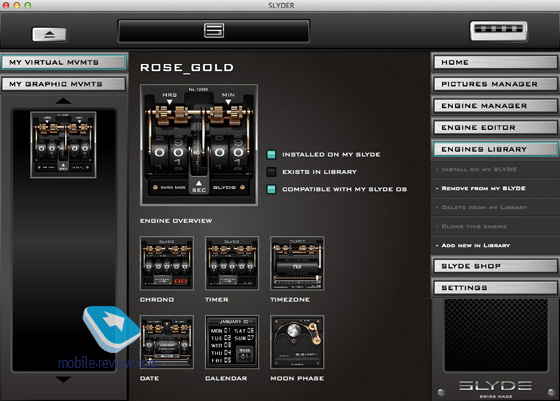Open the large Rose_Gold engine preview

click(199, 145)
